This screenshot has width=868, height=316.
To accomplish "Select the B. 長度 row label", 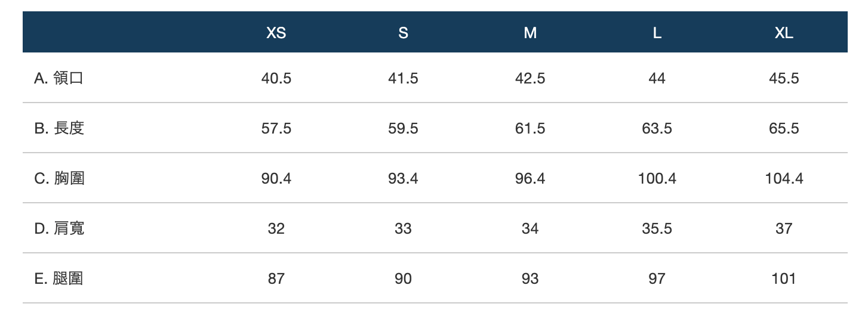I will pyautogui.click(x=59, y=128).
